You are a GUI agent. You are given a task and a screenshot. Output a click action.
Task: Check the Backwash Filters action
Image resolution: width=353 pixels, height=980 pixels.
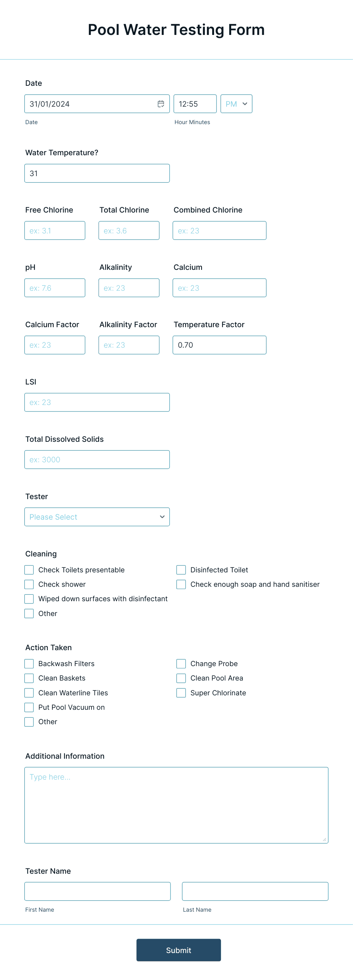point(29,663)
